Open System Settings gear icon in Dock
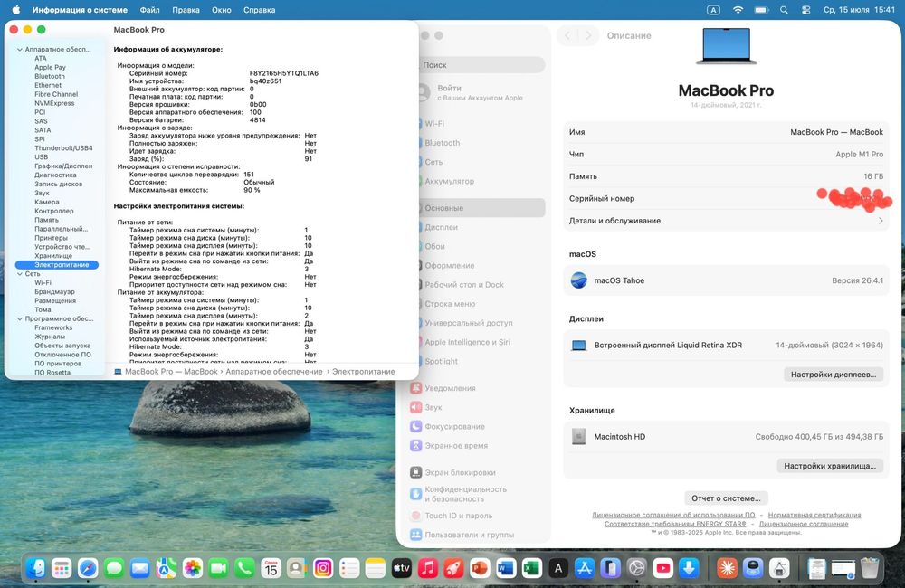Viewport: 905px width, 588px height. [636, 568]
